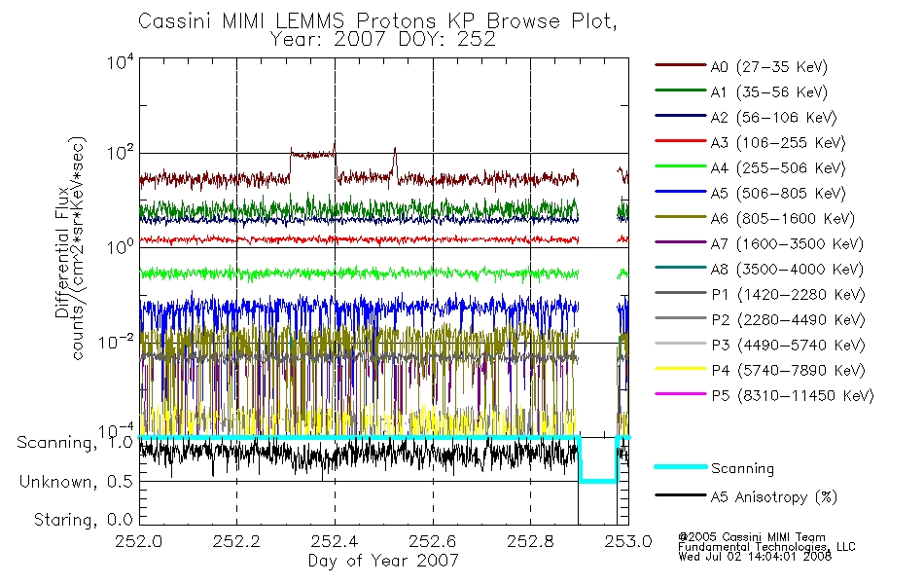
Task: Click the A6 (805-1600 KeV) legend label
Action: [783, 219]
